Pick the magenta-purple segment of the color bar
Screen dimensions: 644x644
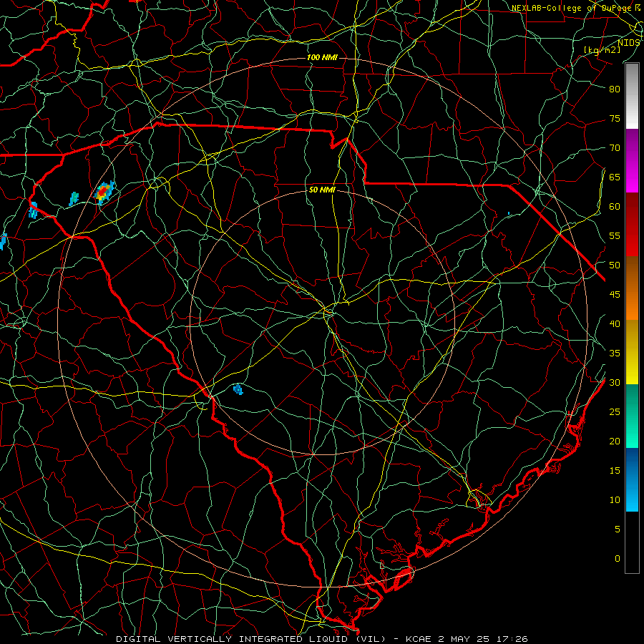[x=632, y=160]
